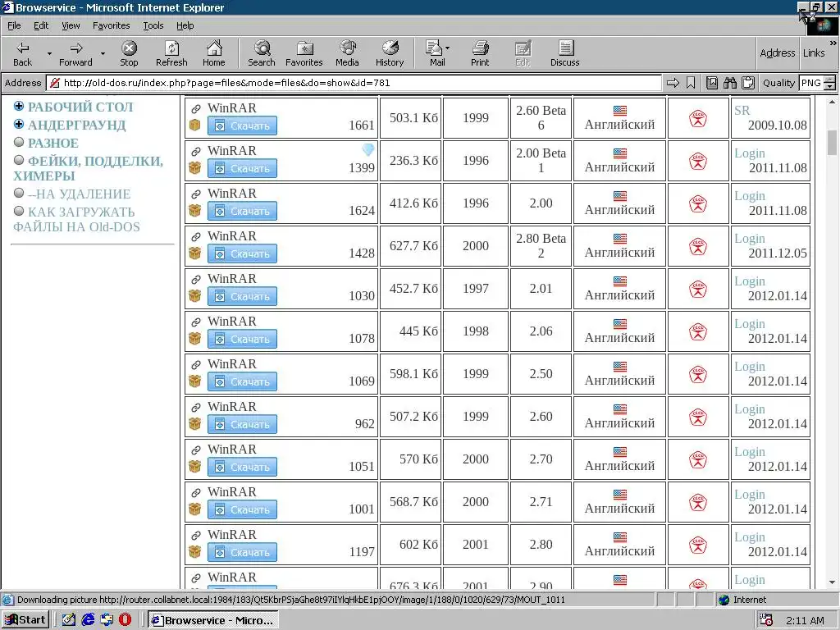
Task: Download WinRAR version 2.01 via Скачать
Action: point(242,296)
